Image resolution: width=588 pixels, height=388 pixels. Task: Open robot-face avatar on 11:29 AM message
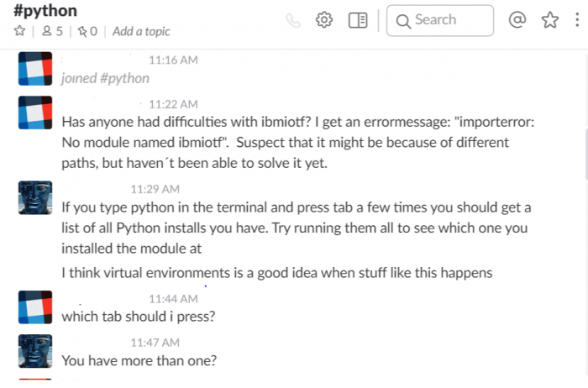[35, 197]
